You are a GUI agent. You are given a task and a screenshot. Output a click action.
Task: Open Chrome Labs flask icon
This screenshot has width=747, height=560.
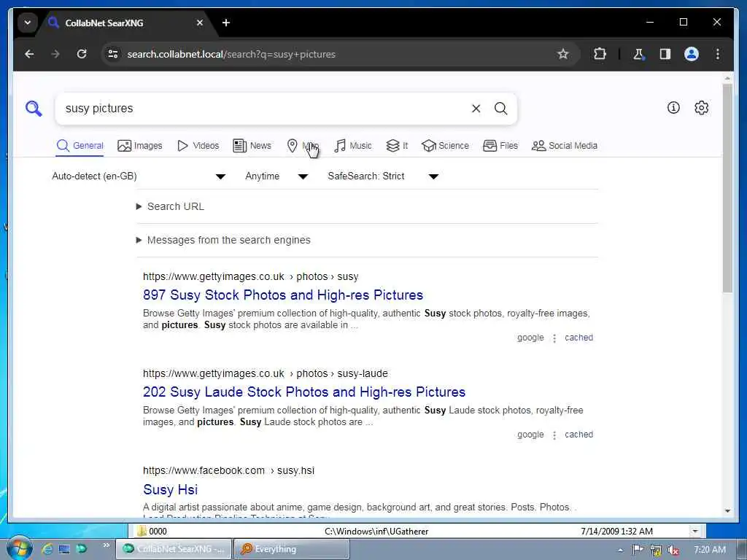(x=638, y=54)
